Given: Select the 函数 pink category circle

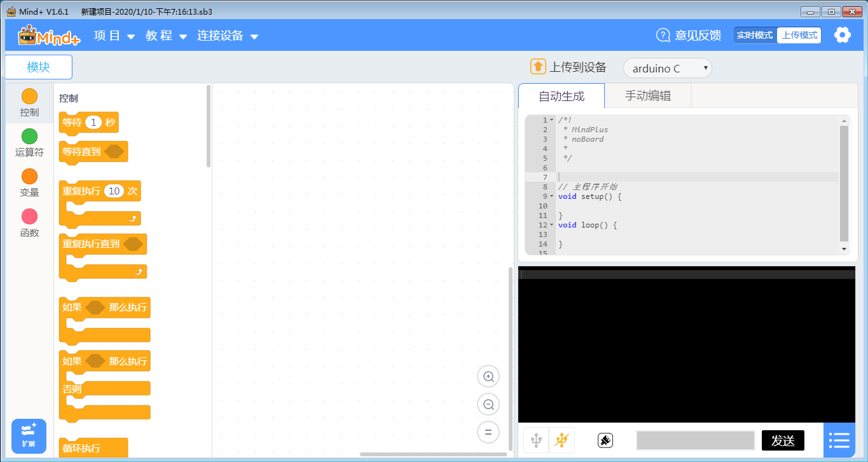Looking at the screenshot, I should tap(29, 216).
